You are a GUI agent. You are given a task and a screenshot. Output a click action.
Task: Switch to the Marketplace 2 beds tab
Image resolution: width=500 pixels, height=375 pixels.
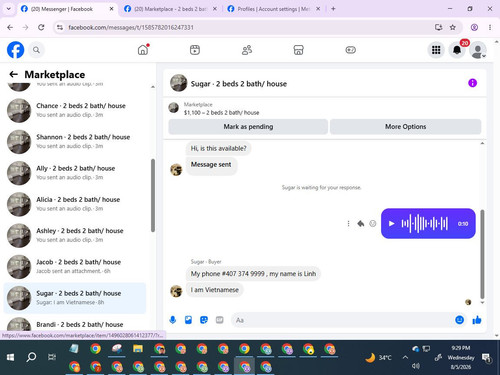click(170, 9)
